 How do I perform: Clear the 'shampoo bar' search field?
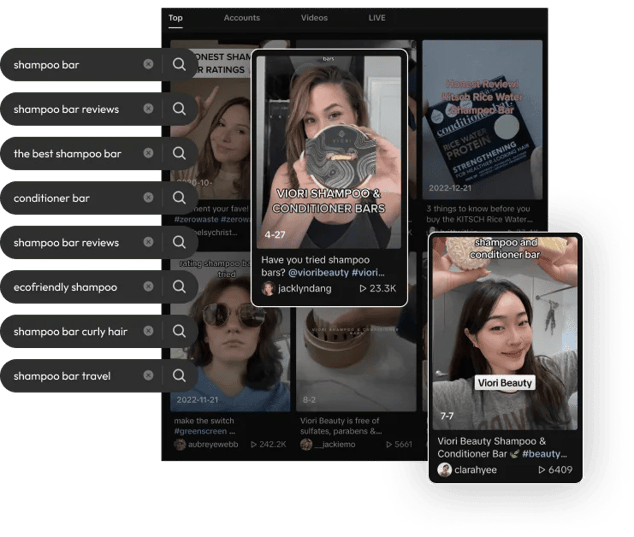click(x=148, y=64)
